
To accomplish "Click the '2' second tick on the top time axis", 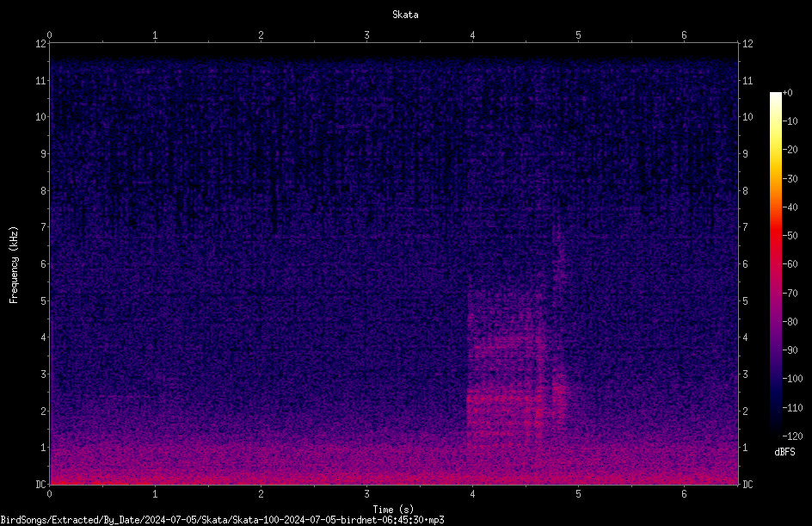I will click(x=261, y=35).
